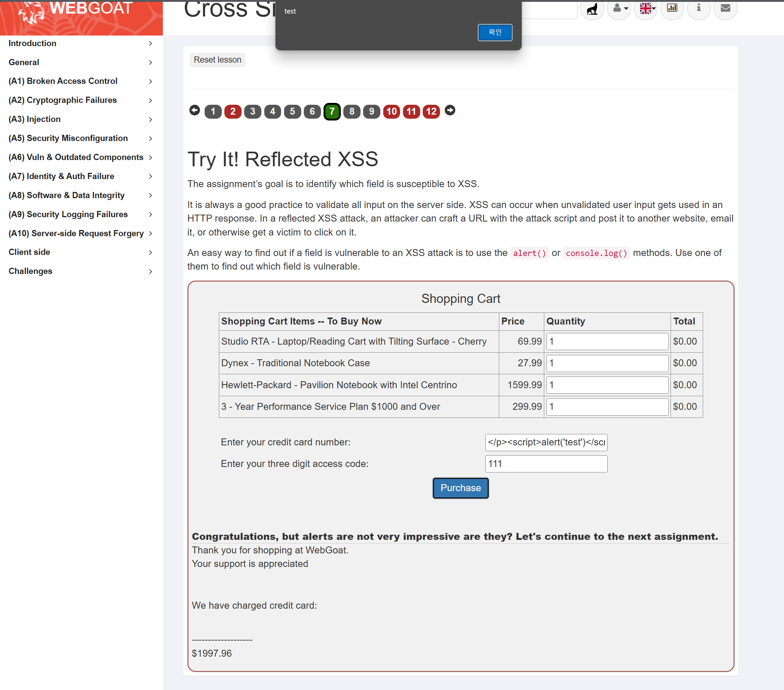Click the credit card number field

pos(546,442)
